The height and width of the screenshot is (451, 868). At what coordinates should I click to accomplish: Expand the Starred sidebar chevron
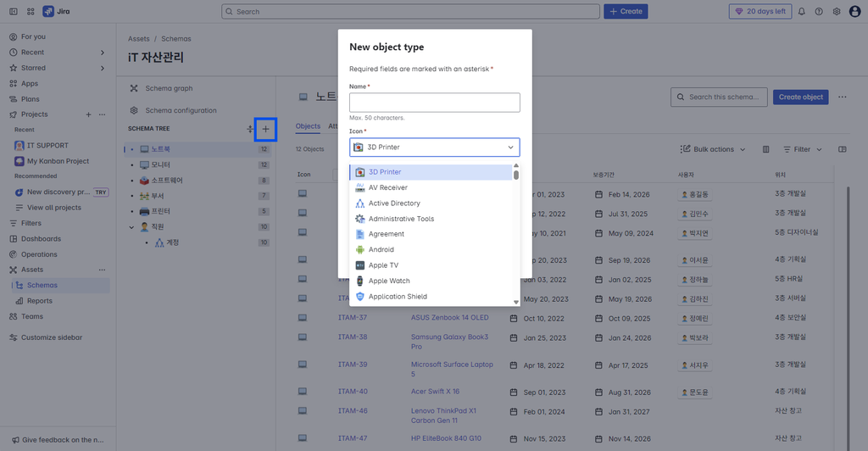pos(103,68)
